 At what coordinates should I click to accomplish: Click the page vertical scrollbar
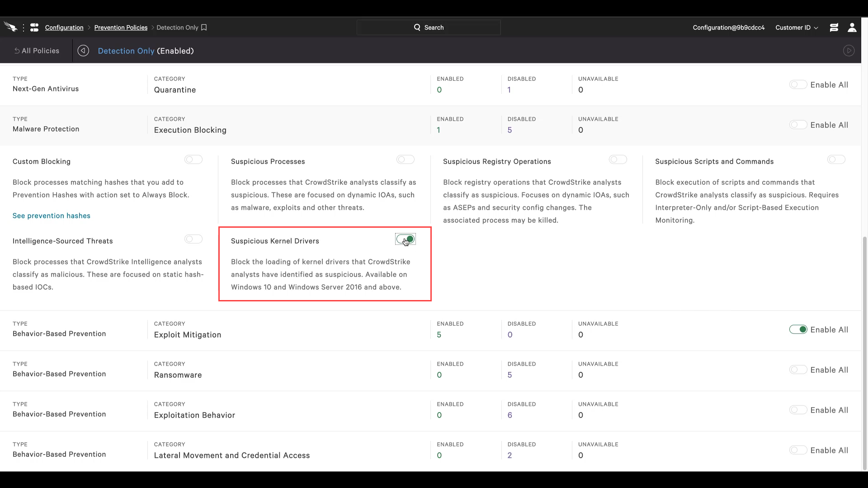(x=865, y=352)
